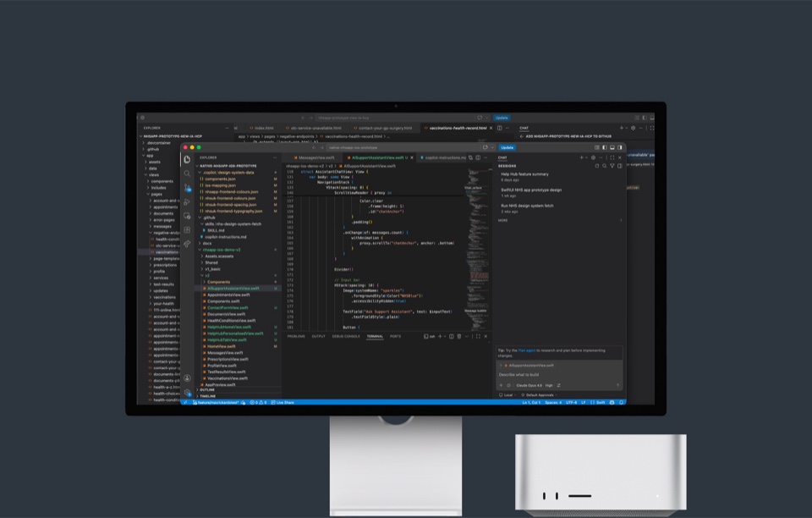Click the code minimap in front editor
Screen dimensions: 812x518
[x=477, y=249]
